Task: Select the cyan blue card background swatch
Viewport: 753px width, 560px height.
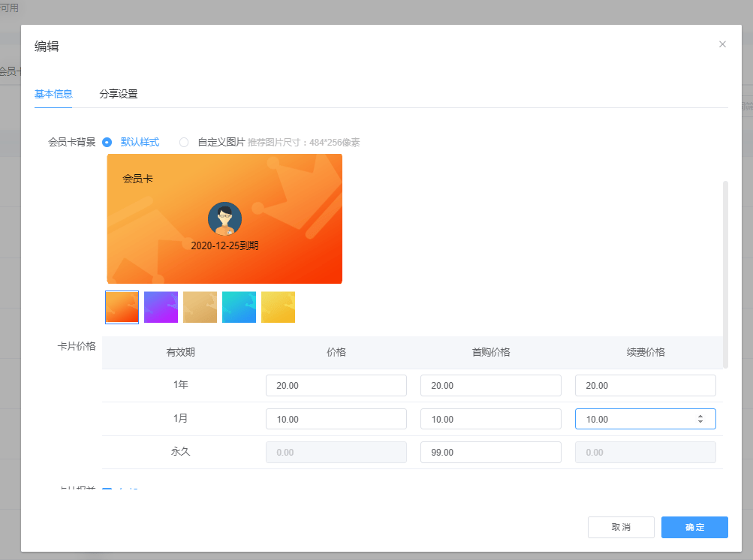Action: click(239, 307)
